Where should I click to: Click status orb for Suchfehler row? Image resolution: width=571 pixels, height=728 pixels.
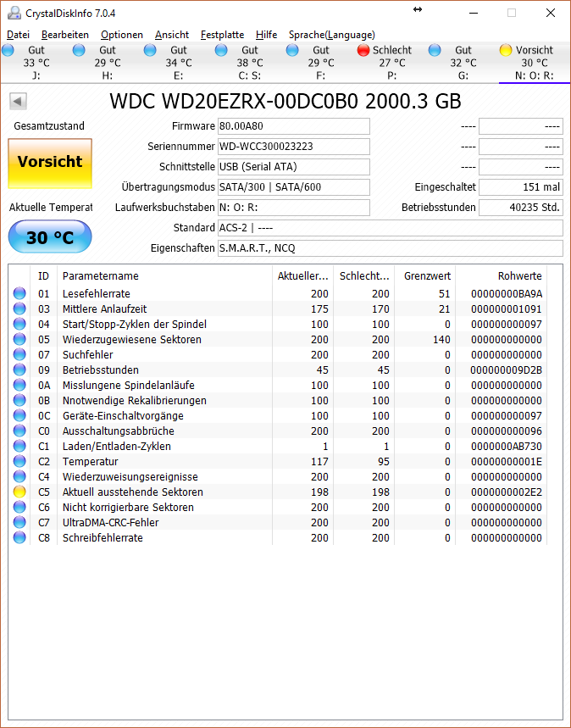click(19, 355)
